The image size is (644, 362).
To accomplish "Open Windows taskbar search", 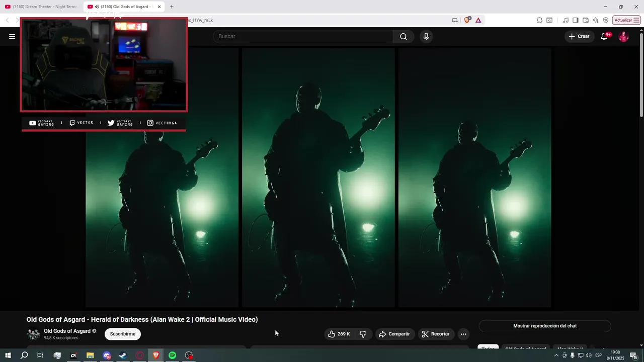I will 24,355.
